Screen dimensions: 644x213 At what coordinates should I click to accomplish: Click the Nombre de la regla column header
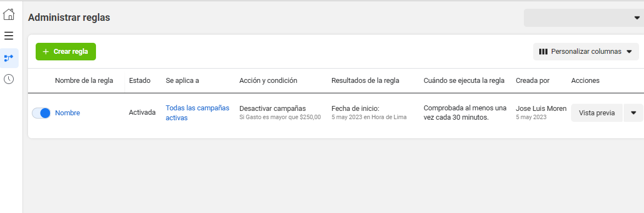[x=84, y=81]
